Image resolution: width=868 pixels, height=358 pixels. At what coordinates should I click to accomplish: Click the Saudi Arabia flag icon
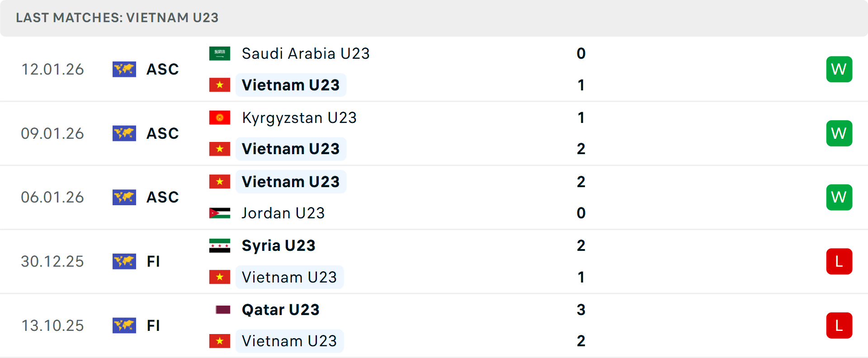[x=220, y=54]
